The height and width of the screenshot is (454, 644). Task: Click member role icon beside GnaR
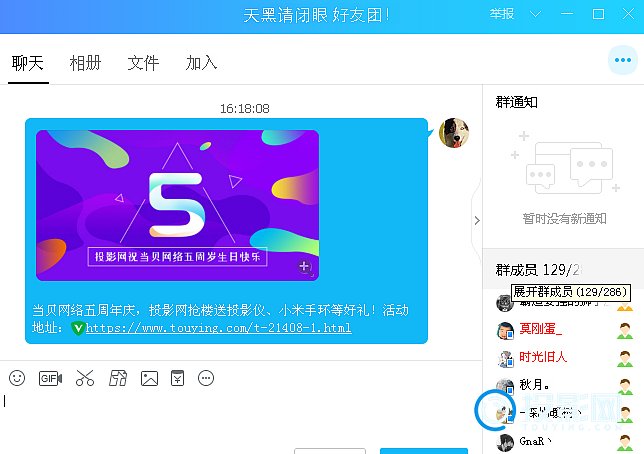pos(625,443)
